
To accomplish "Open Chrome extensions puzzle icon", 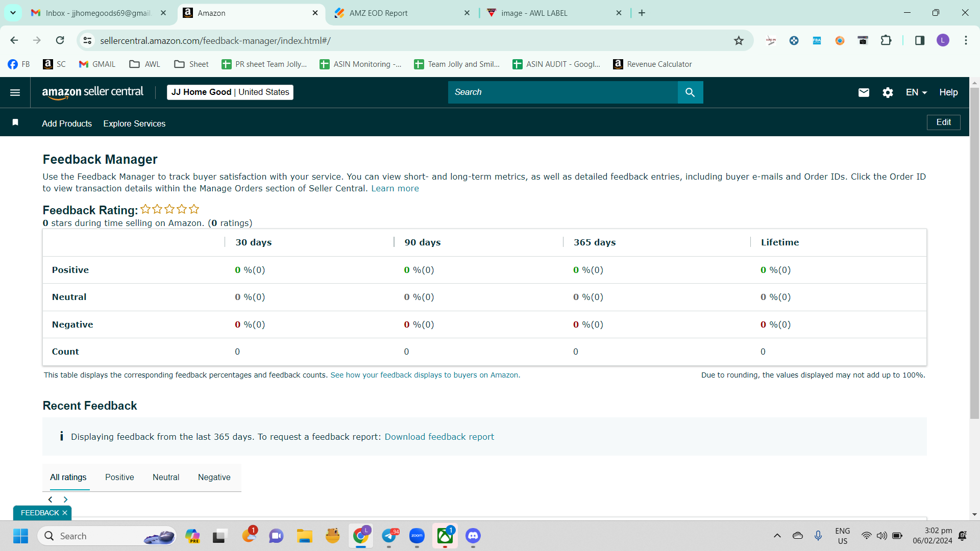I will (x=886, y=40).
